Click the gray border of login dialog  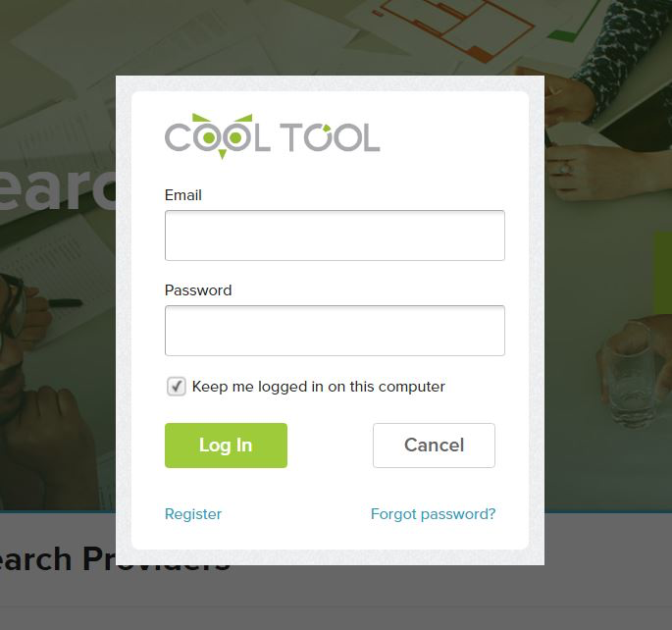coord(124,320)
